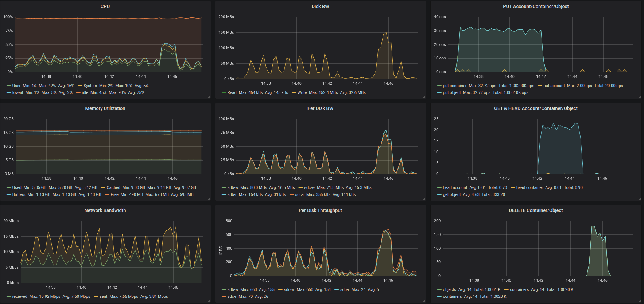Open the Disk BW panel title menu

pyautogui.click(x=320, y=7)
